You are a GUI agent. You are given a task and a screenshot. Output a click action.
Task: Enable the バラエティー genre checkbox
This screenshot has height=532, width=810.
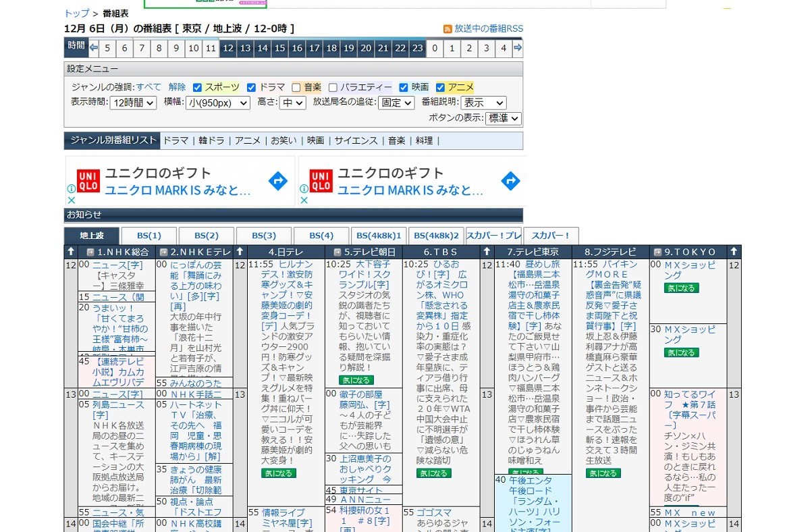click(x=333, y=87)
